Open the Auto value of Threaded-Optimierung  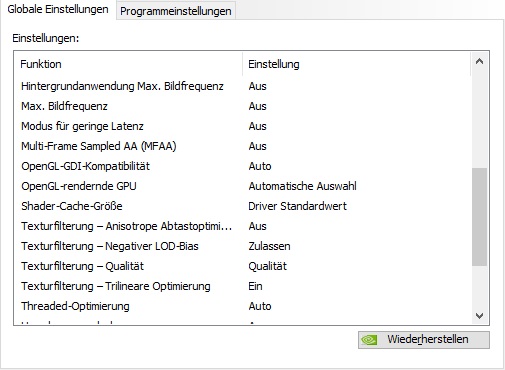260,306
